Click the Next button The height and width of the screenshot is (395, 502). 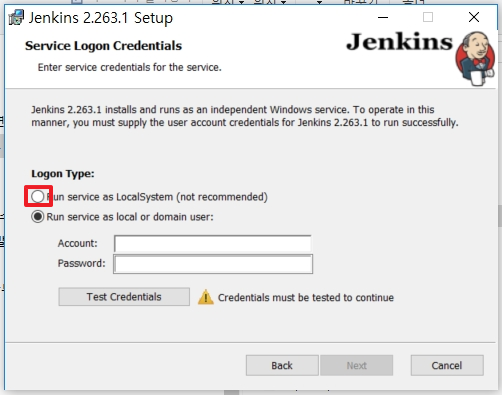(356, 365)
